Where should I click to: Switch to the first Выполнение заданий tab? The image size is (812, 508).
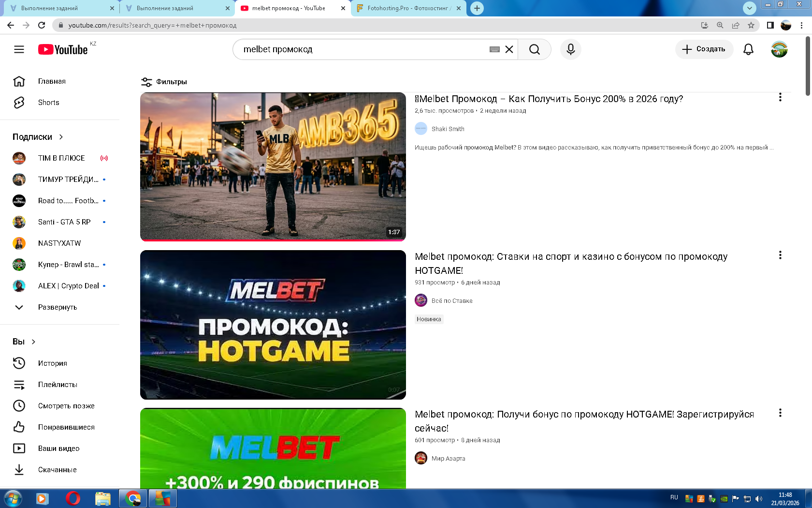(61, 8)
